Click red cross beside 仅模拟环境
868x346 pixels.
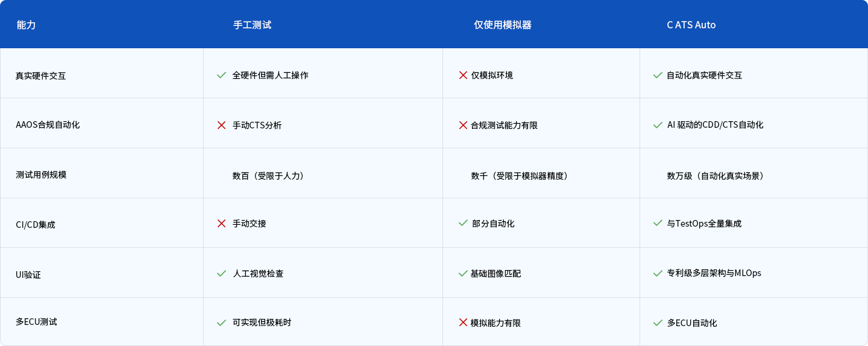click(x=463, y=75)
